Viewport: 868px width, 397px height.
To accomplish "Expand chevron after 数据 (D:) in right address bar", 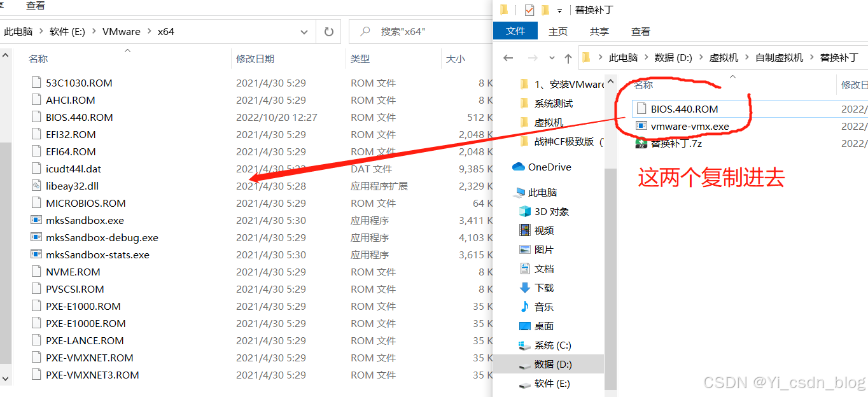I will coord(701,57).
